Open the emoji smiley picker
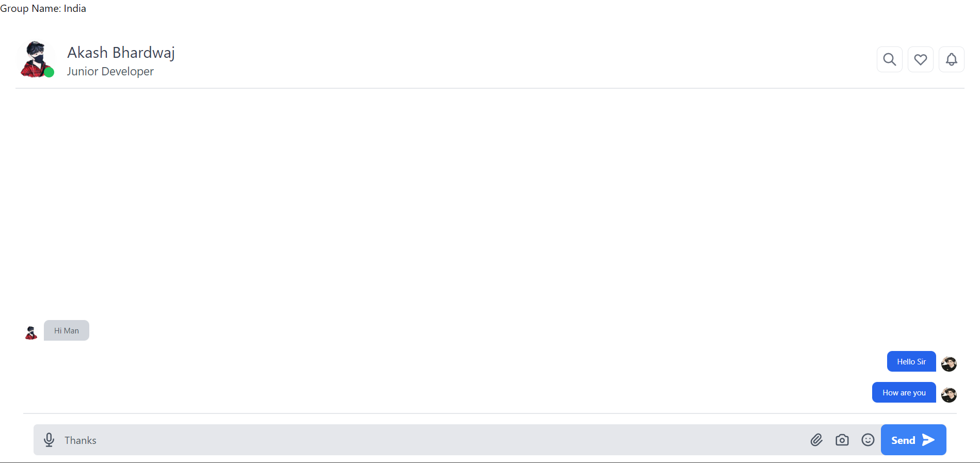The image size is (980, 463). click(868, 440)
